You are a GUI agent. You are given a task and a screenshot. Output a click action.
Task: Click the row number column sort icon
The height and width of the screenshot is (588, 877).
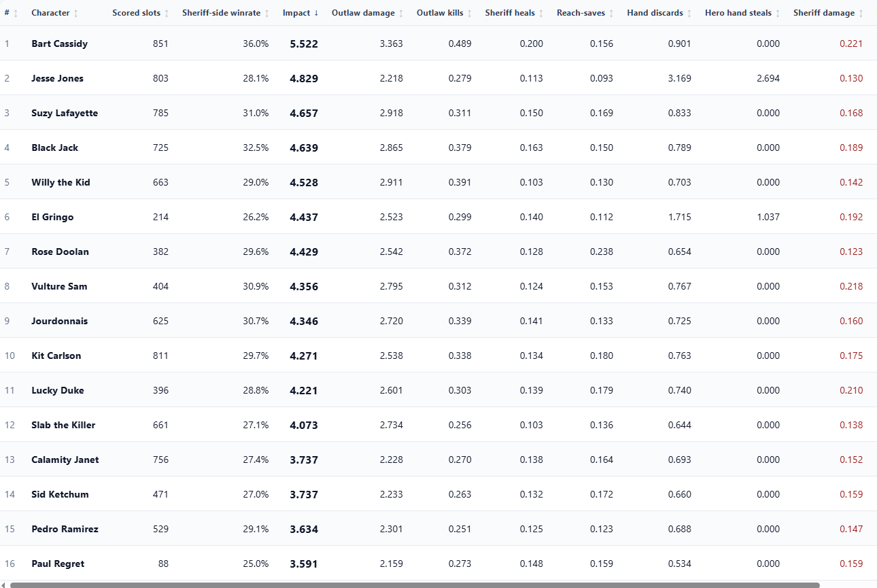[x=16, y=14]
